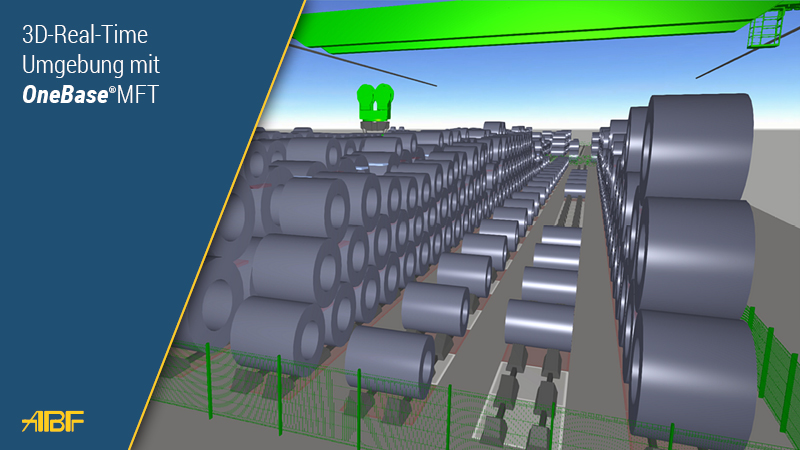
Task: Click the green crane grabber in 3D view
Action: (375, 108)
